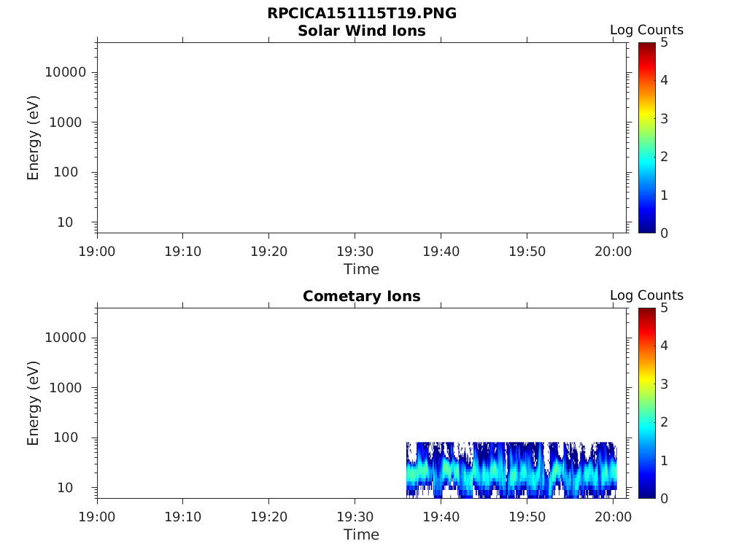Click 20:00 tick label on bottom plot

point(613,517)
